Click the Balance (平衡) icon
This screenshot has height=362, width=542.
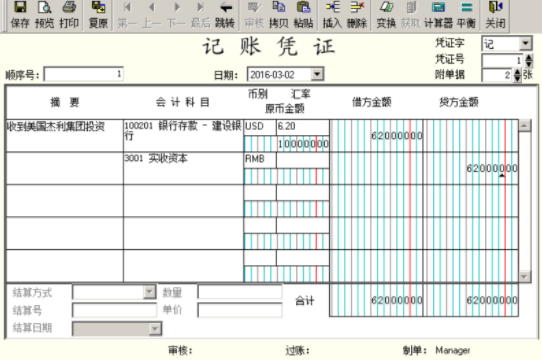coord(466,14)
